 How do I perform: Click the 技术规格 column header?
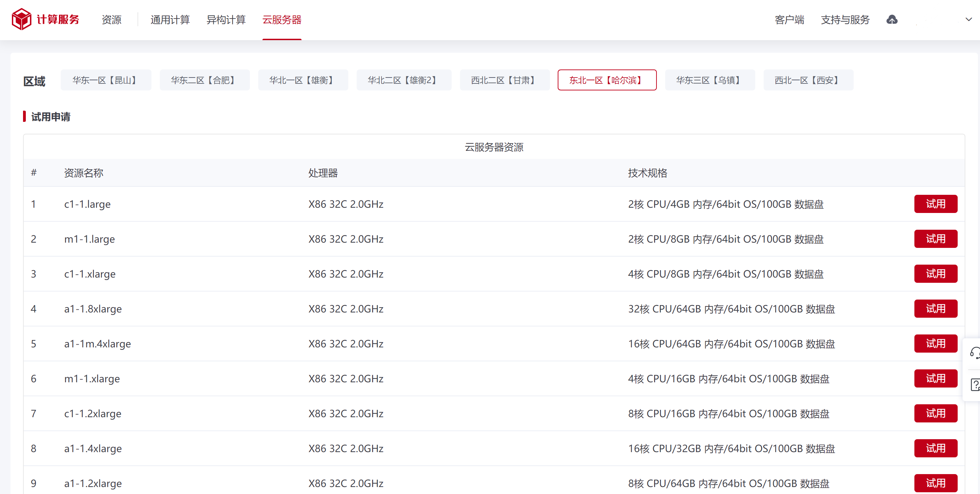[x=647, y=173]
